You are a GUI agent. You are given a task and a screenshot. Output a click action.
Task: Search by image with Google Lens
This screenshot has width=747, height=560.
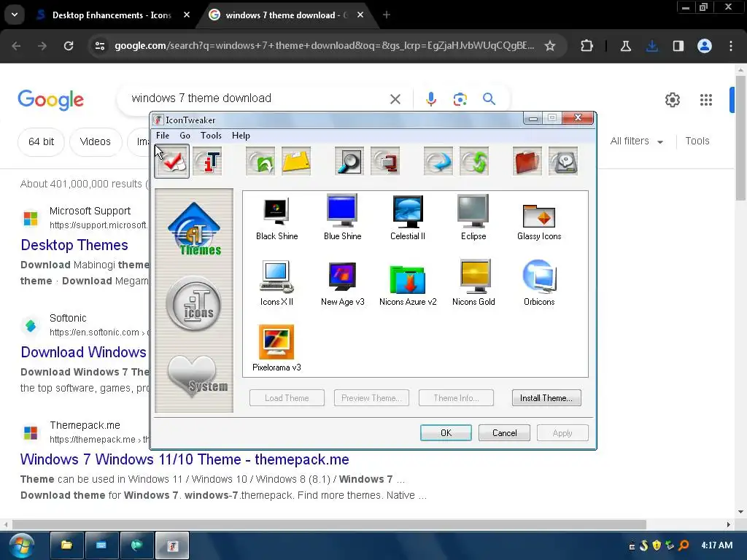[460, 99]
